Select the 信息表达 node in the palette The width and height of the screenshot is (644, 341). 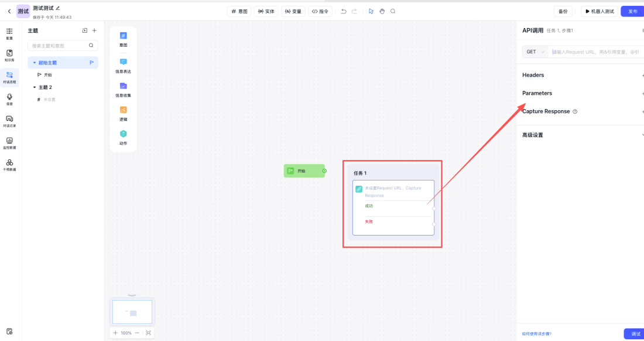(123, 64)
